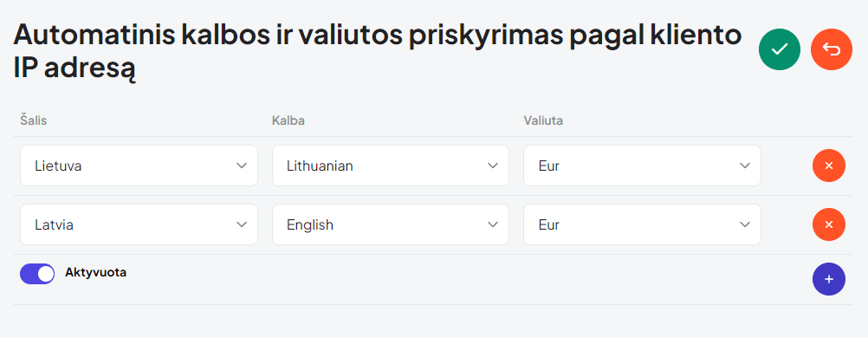Remove the Lietuva row with its X
Viewport: 868px width, 338px height.
829,166
